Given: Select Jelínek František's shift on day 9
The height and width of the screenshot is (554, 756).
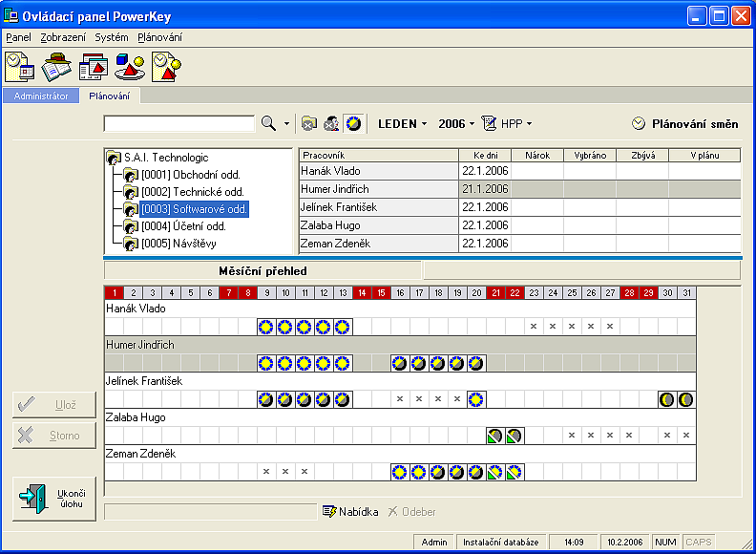Looking at the screenshot, I should pyautogui.click(x=266, y=399).
